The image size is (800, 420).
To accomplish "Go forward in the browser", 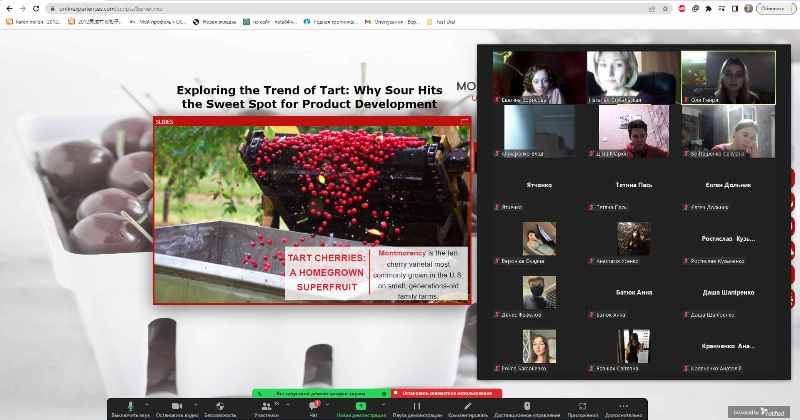I will pyautogui.click(x=22, y=9).
